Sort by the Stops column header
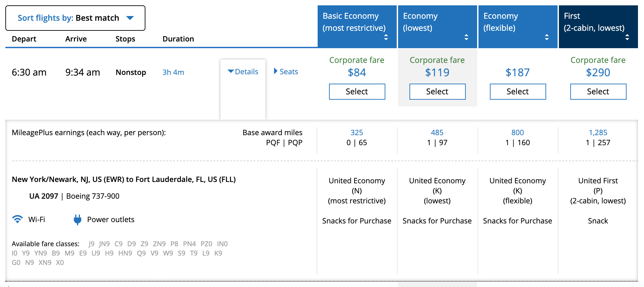The image size is (644, 287). pos(125,39)
